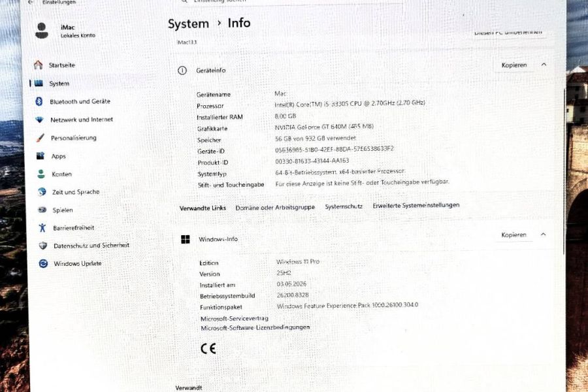Click the processor value Intel(R) Core(TM) i5

[x=350, y=103]
